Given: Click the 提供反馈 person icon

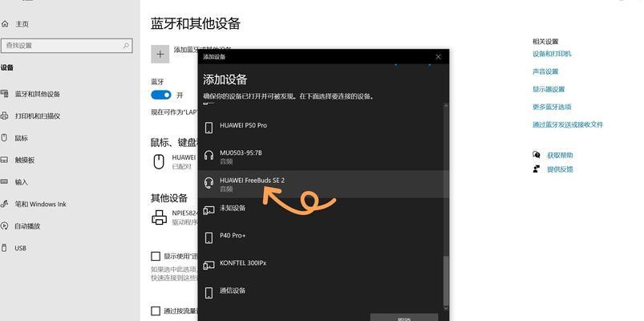Looking at the screenshot, I should [537, 169].
